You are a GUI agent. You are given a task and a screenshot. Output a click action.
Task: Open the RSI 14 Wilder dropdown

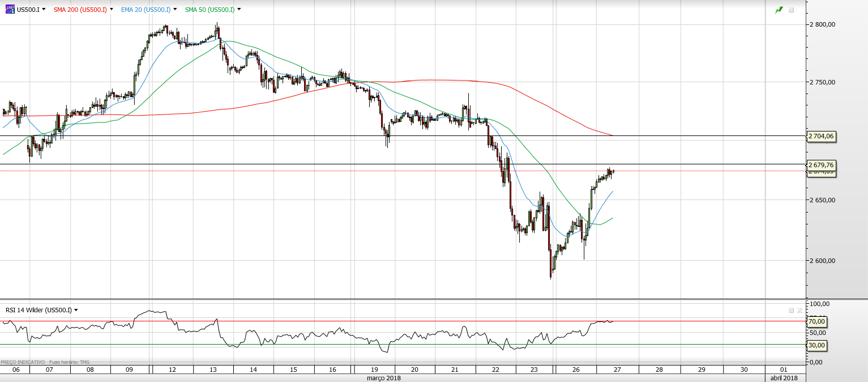76,310
